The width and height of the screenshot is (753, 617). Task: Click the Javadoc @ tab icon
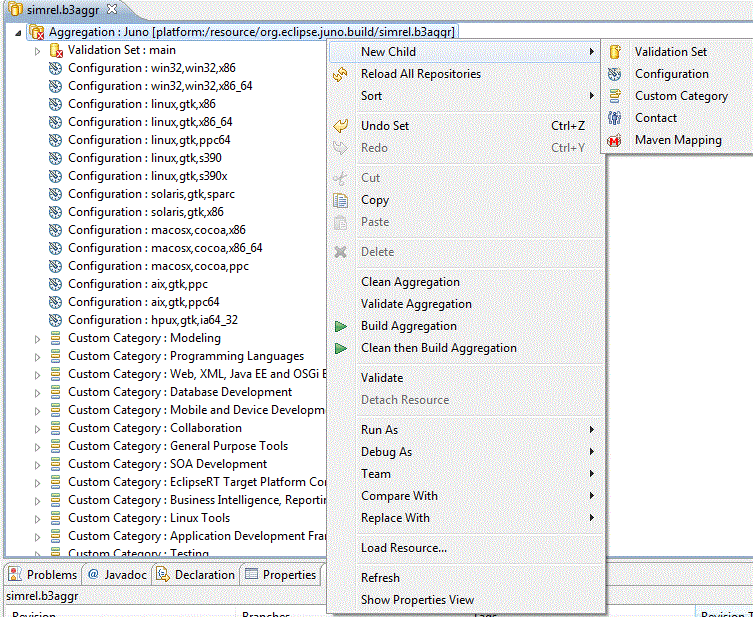point(93,574)
